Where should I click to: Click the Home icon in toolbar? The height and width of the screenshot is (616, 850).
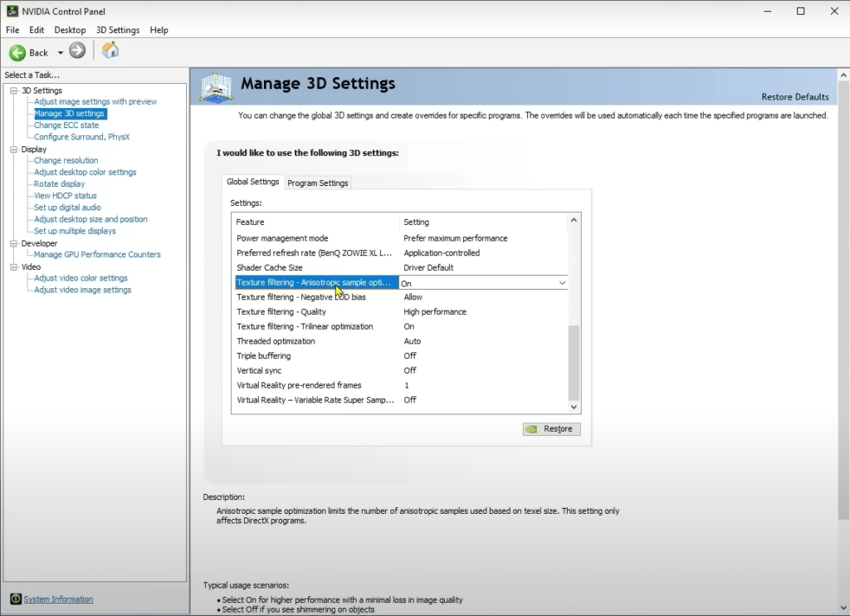pos(110,51)
